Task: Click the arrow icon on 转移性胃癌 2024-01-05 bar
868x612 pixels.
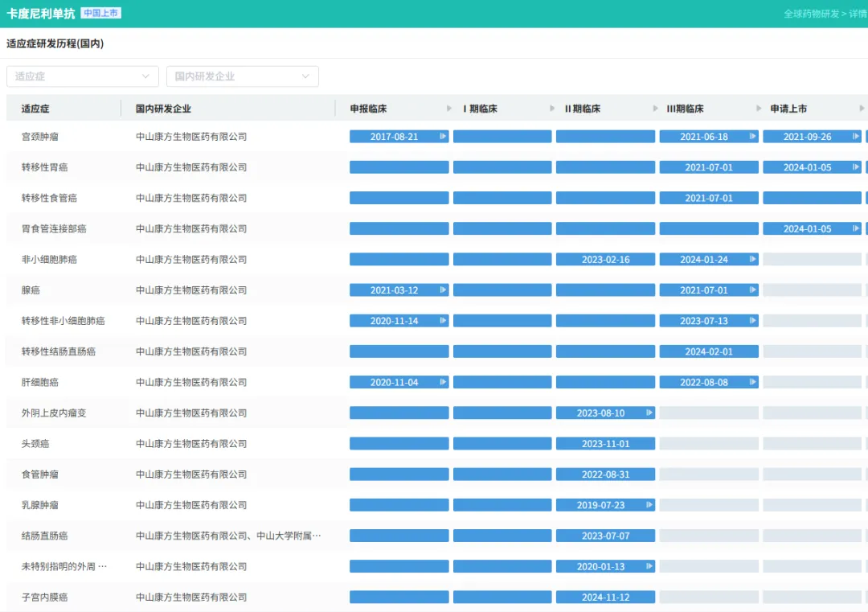Action: coord(855,167)
